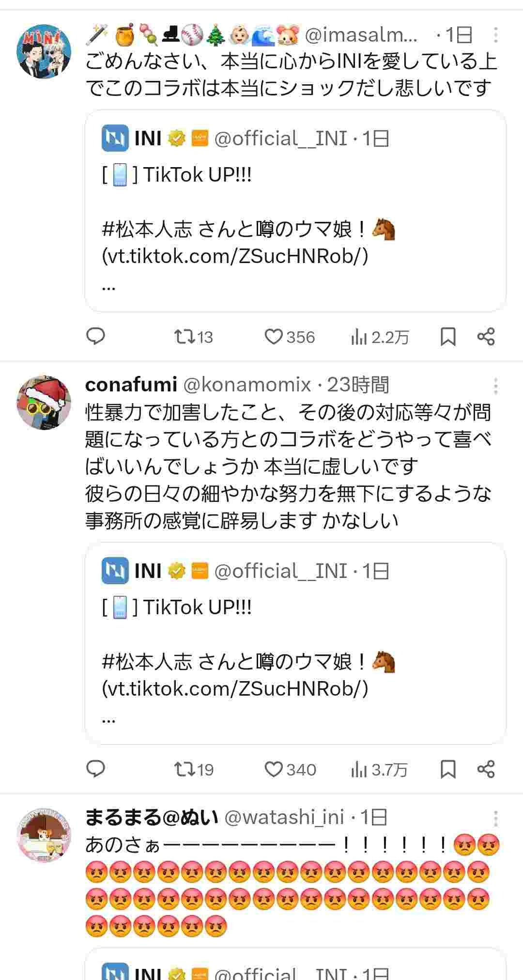Open the conafumi username link
This screenshot has height=980, width=523.
pyautogui.click(x=131, y=385)
